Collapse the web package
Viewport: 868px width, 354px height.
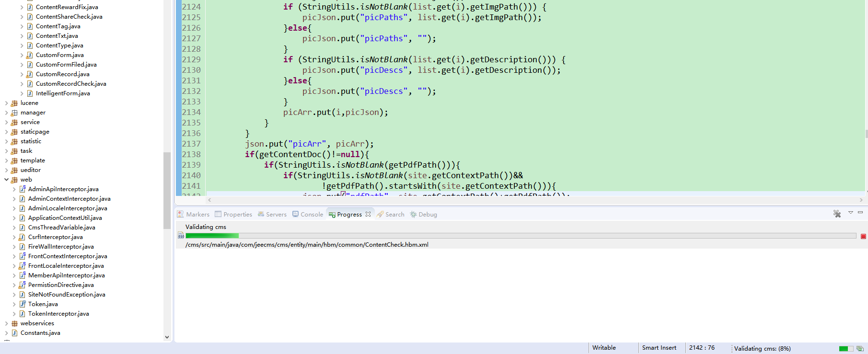pyautogui.click(x=6, y=180)
